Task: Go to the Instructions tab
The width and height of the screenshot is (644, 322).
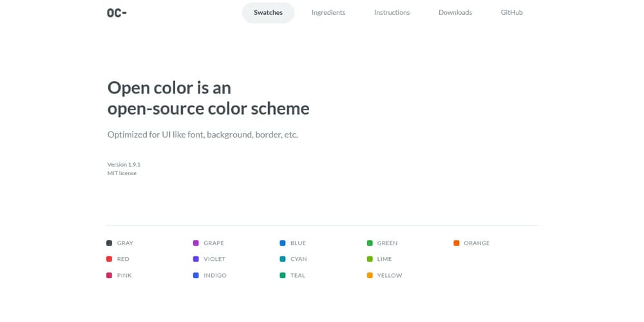Action: coord(392,13)
